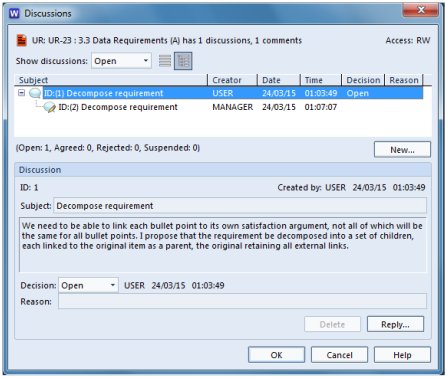This screenshot has height=378, width=447.
Task: Click speech bubble icon of discussion ID:(1)
Action: click(35, 93)
